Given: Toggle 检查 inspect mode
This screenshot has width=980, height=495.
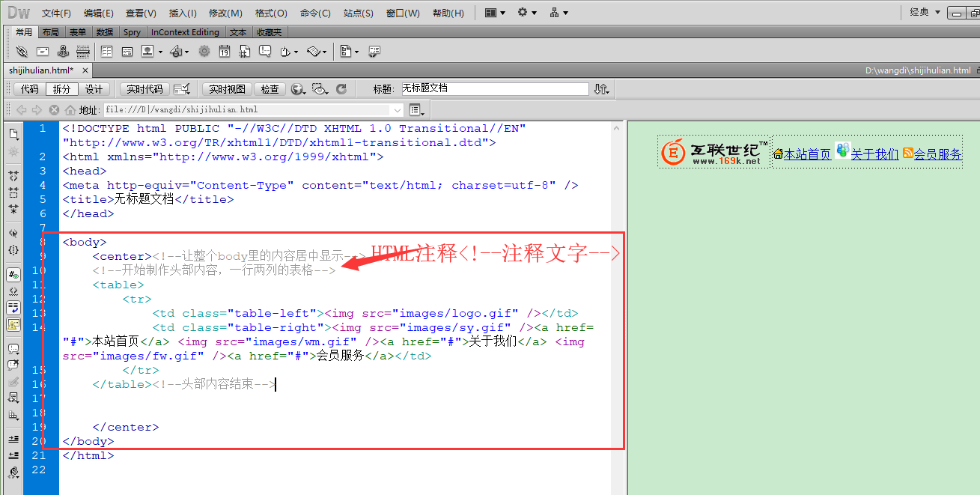Looking at the screenshot, I should click(x=270, y=89).
